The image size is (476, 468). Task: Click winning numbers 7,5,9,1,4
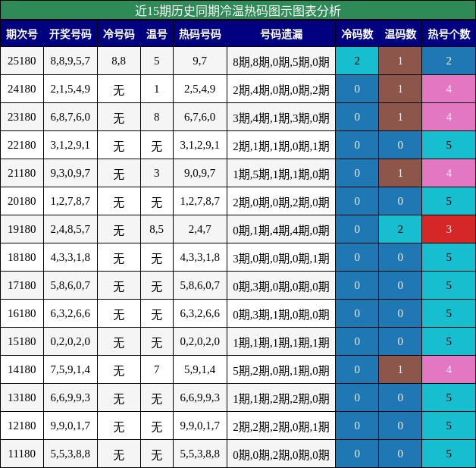[x=70, y=369]
